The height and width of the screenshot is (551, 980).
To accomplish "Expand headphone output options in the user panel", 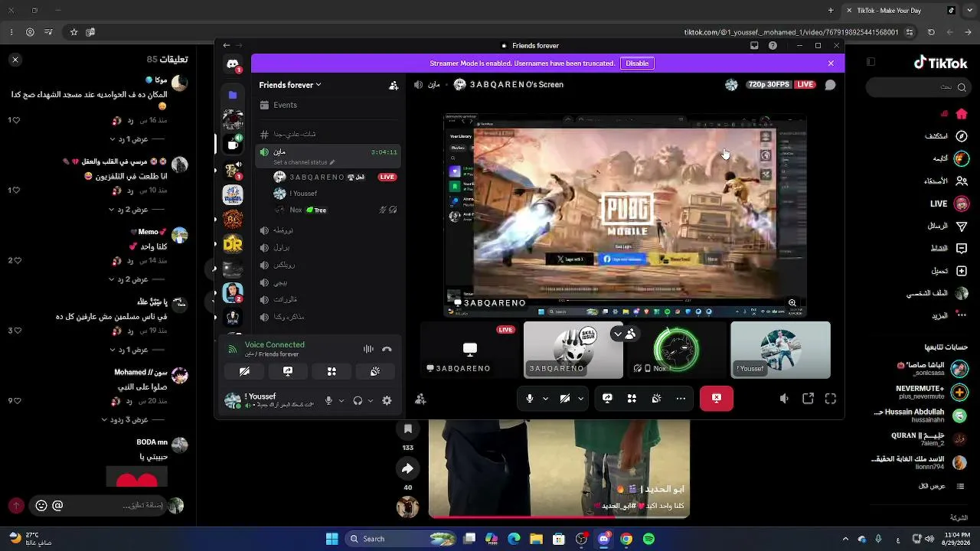I will 371,400.
